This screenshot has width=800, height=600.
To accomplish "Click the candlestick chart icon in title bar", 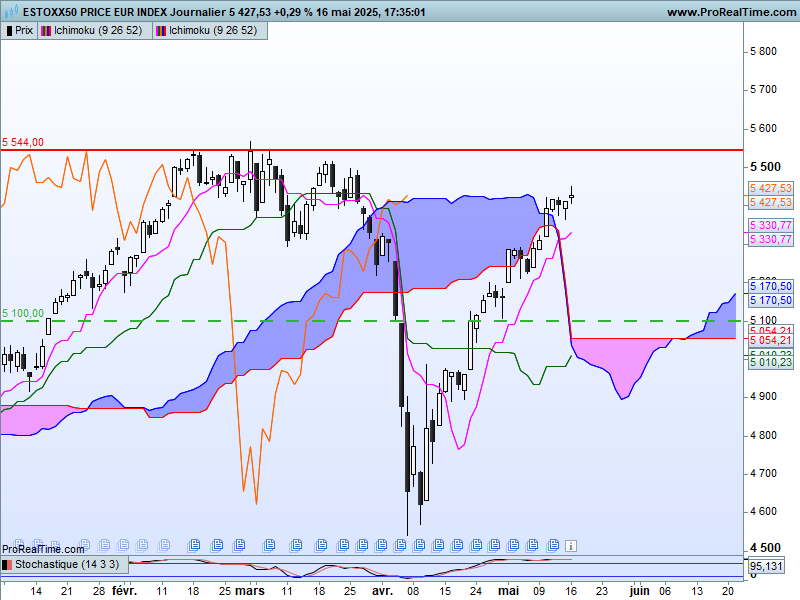I will pos(12,11).
